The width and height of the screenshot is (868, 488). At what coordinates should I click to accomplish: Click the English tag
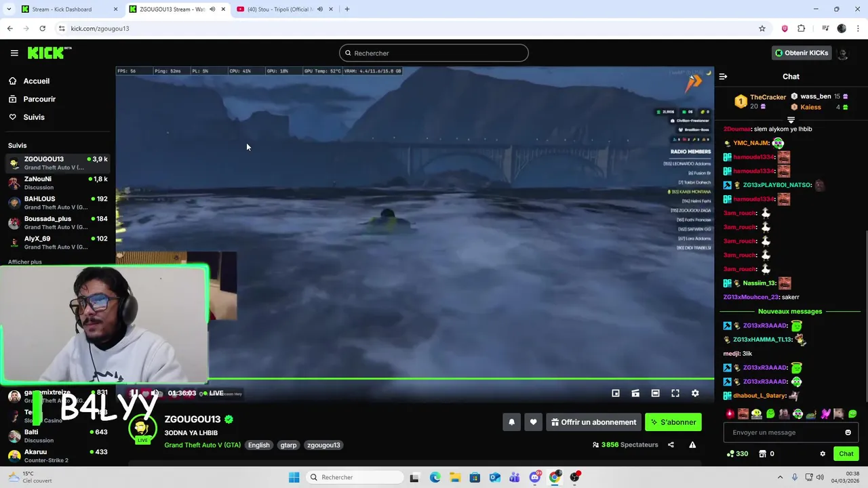(258, 445)
